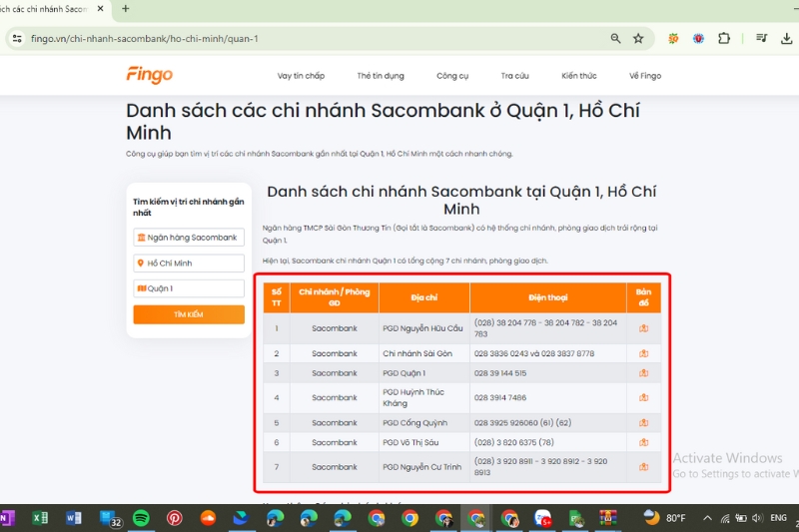Open the Chrome downloads icon
This screenshot has height=532, width=799.
(786, 38)
